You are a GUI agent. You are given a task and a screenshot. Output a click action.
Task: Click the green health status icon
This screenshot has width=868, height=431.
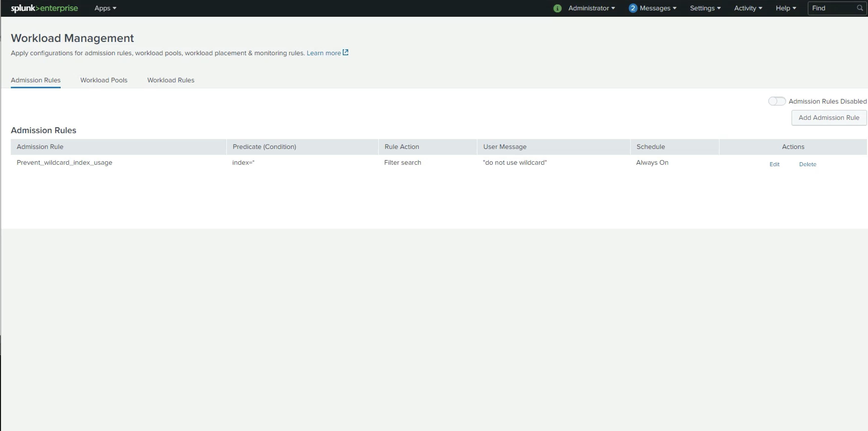click(x=557, y=8)
